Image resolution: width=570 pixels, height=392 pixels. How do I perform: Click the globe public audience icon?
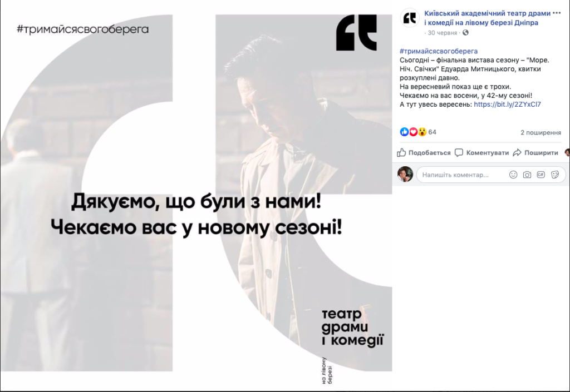pos(466,33)
